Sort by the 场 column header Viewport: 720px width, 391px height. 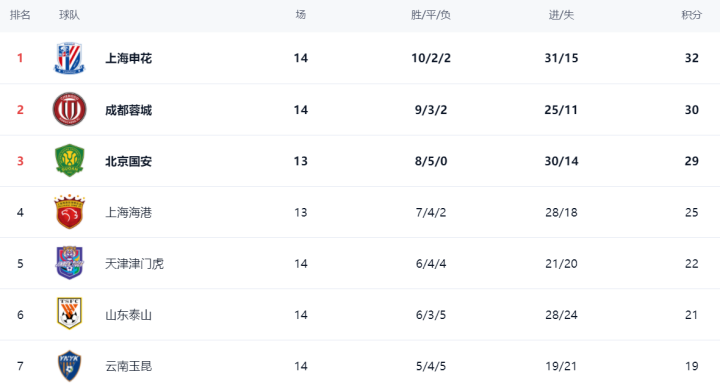click(x=301, y=15)
